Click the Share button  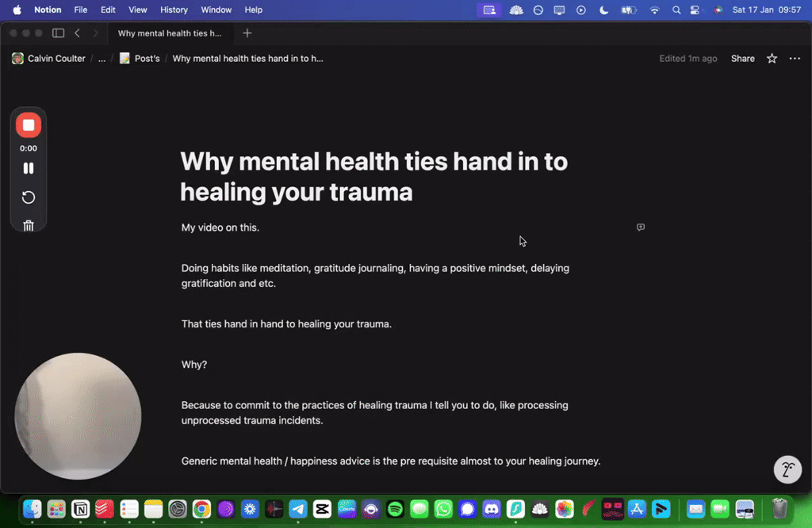tap(742, 58)
